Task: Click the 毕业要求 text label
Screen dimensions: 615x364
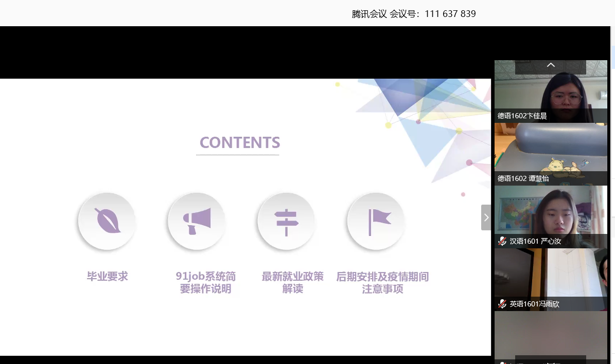Action: [x=107, y=277]
